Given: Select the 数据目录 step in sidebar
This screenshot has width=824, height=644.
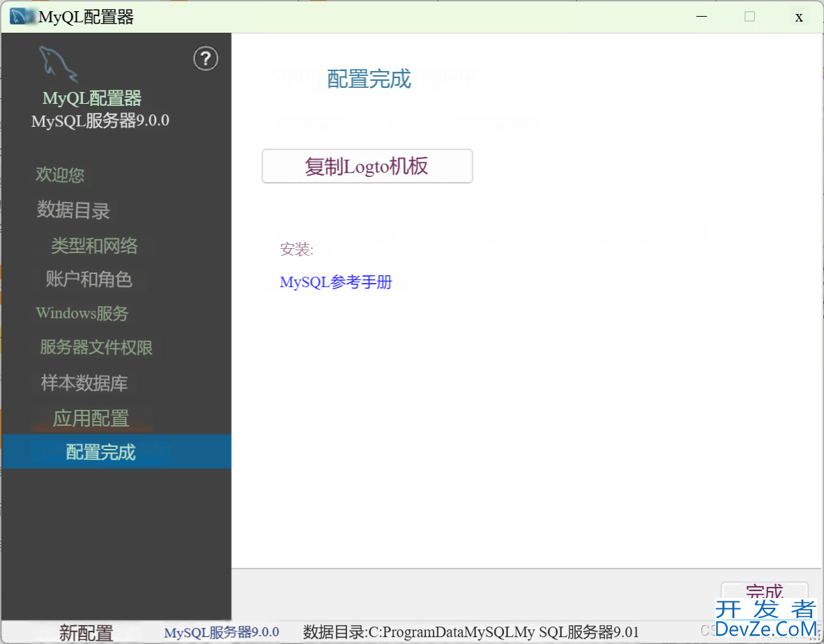Looking at the screenshot, I should (x=73, y=210).
